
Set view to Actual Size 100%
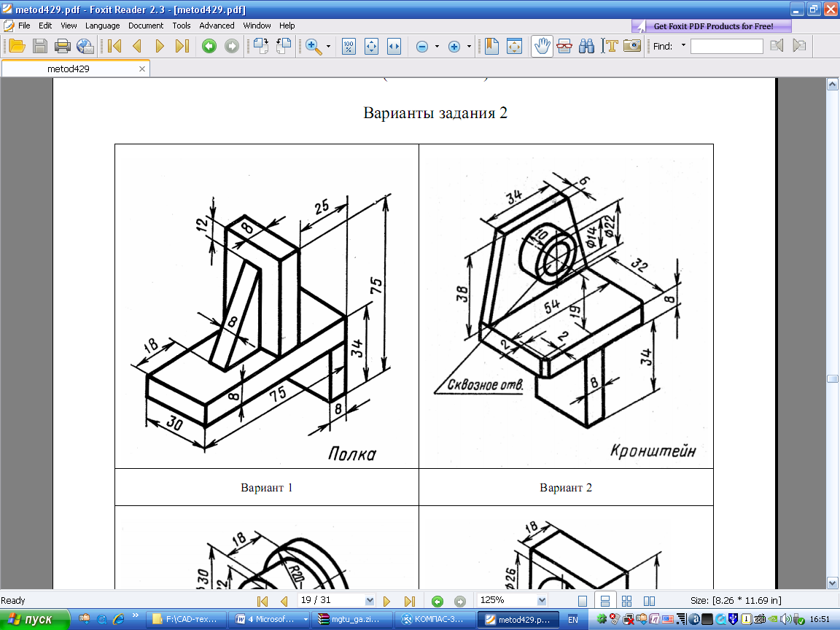(349, 46)
